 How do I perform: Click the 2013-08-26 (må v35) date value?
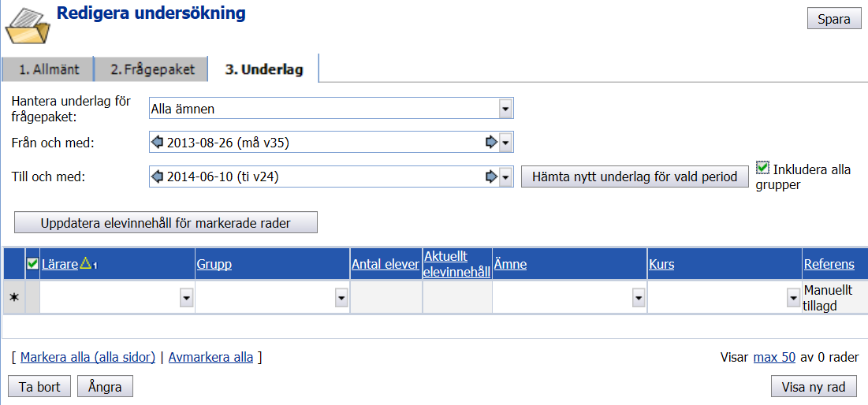228,143
